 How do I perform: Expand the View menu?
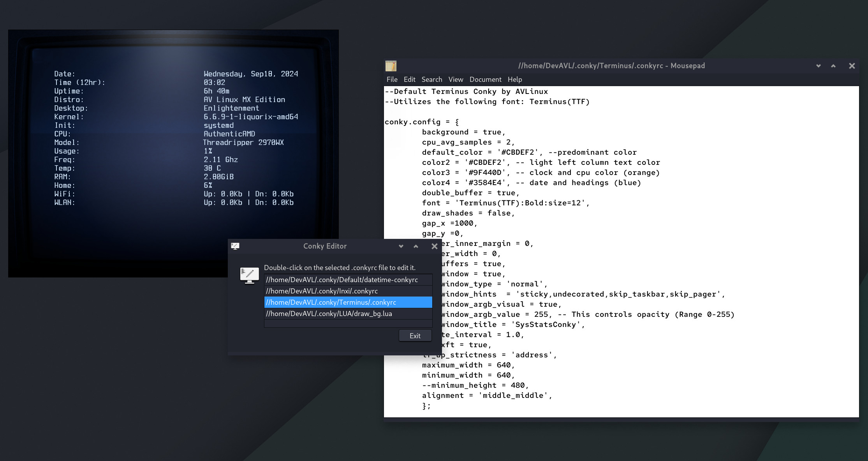[x=456, y=79]
